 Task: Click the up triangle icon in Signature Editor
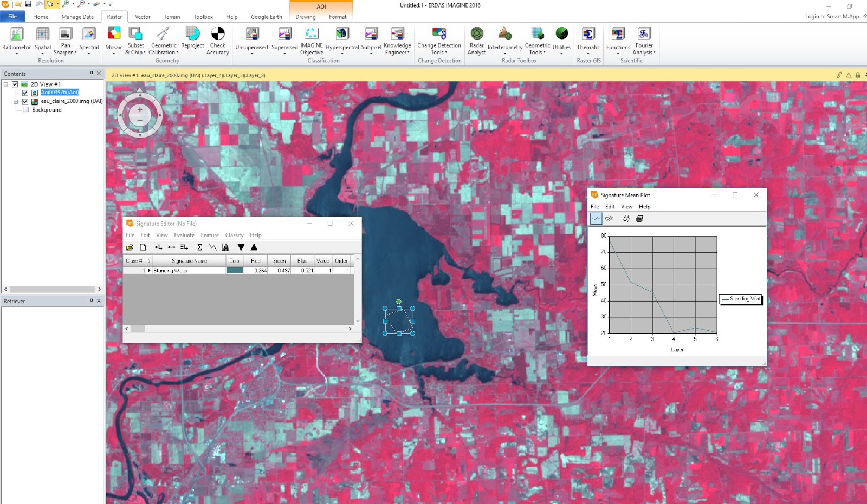tap(254, 247)
